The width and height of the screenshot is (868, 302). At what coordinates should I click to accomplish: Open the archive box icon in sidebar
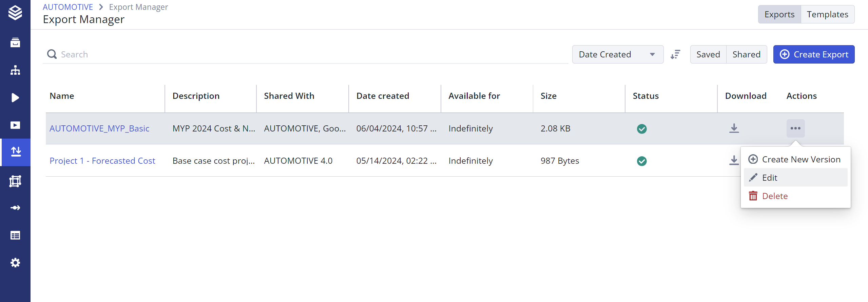(15, 42)
